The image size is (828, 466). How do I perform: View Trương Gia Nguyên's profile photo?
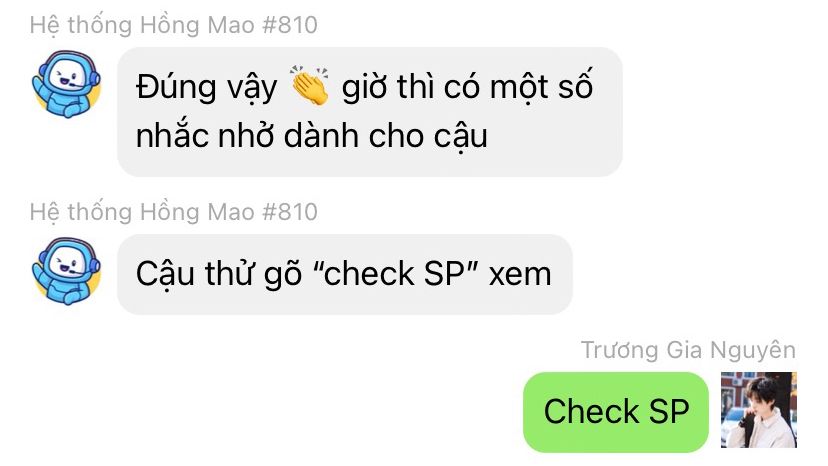(x=759, y=410)
